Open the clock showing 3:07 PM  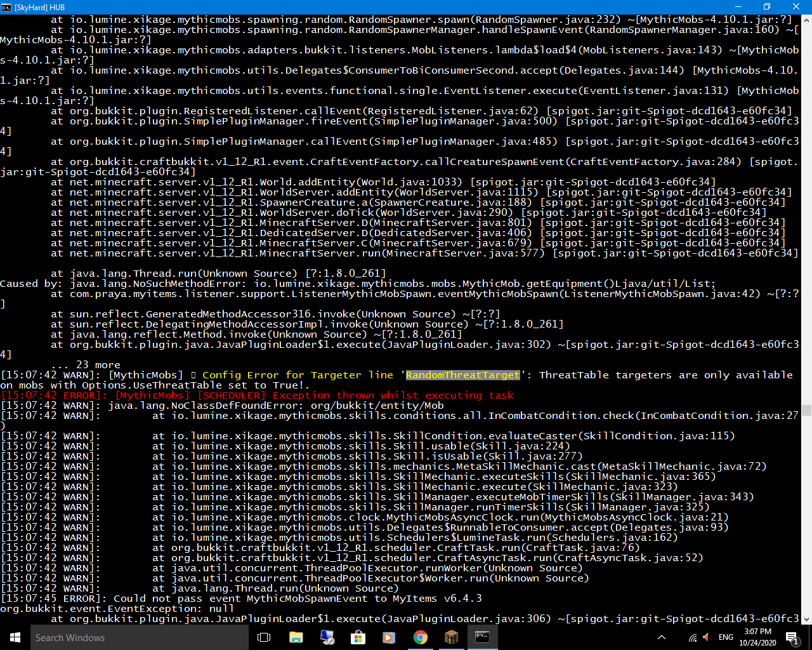coord(758,637)
